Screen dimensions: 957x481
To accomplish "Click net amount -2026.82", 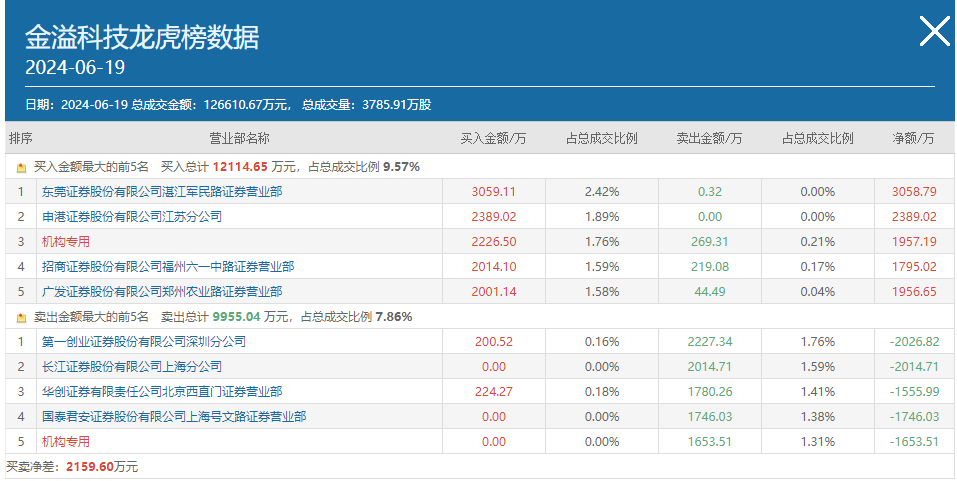I will pos(914,341).
